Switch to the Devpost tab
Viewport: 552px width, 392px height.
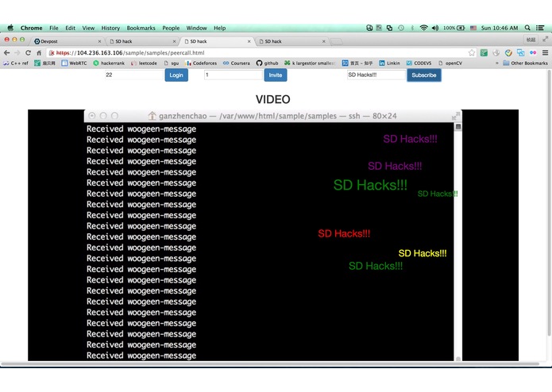67,41
